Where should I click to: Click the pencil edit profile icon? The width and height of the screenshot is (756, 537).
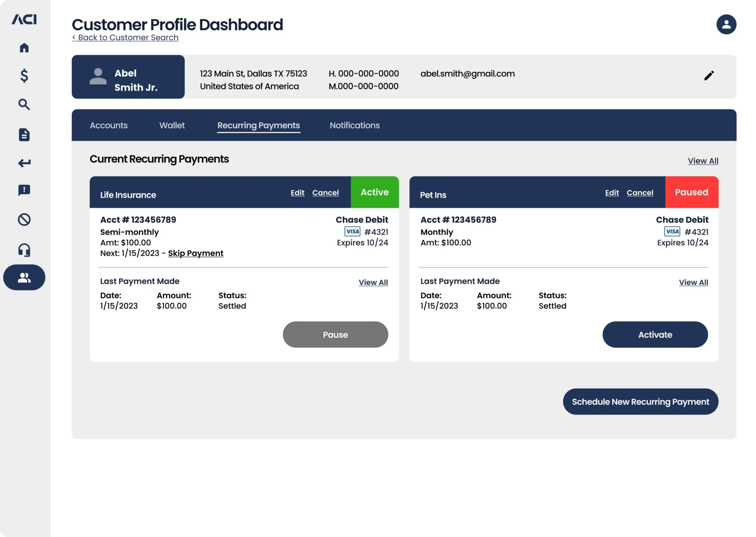[709, 76]
